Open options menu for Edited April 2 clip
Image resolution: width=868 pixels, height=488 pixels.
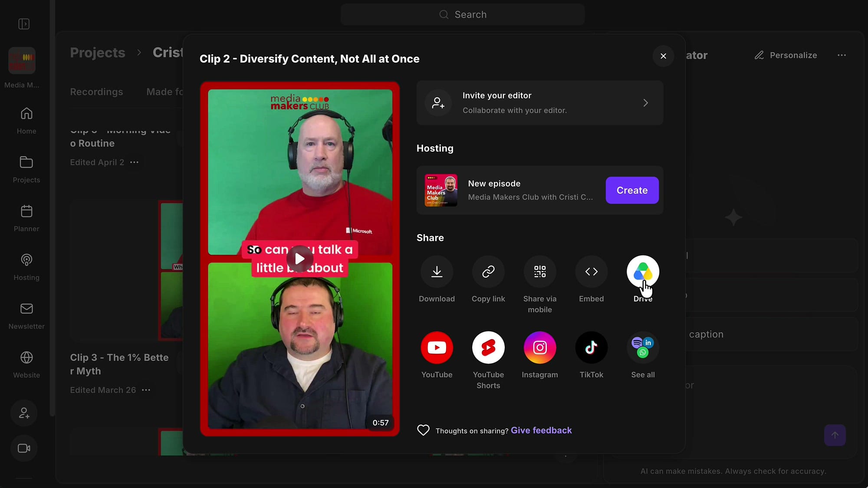[x=134, y=162]
